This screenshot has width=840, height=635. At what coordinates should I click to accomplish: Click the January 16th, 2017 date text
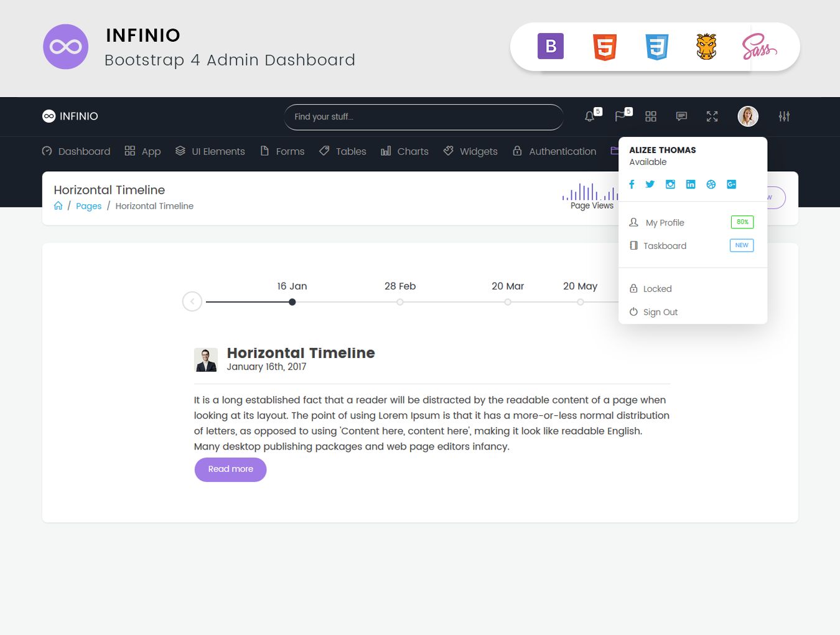266,367
